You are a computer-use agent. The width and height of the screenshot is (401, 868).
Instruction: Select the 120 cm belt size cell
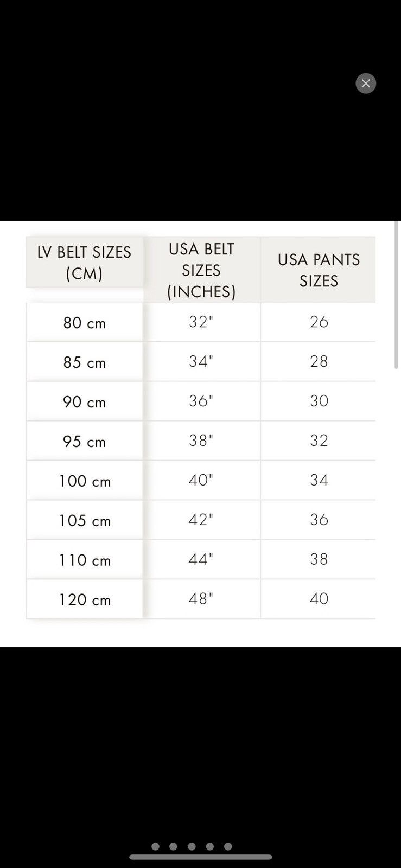(85, 599)
